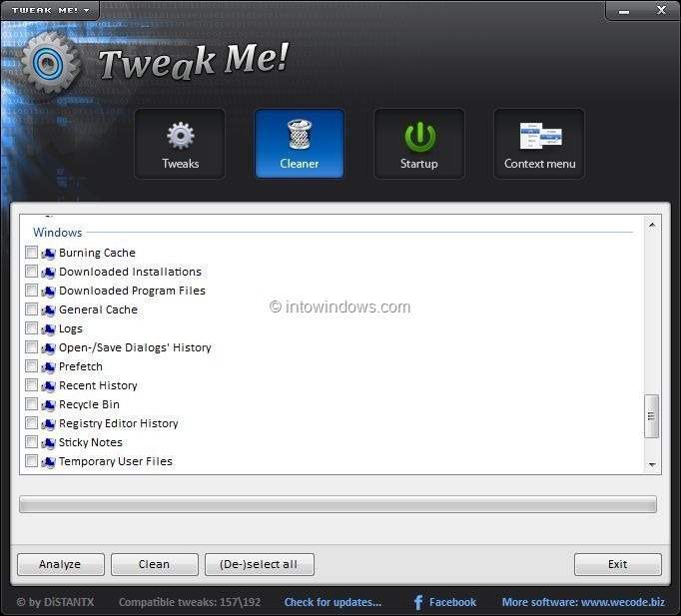The image size is (681, 616).
Task: Click the Clean button
Action: (x=154, y=564)
